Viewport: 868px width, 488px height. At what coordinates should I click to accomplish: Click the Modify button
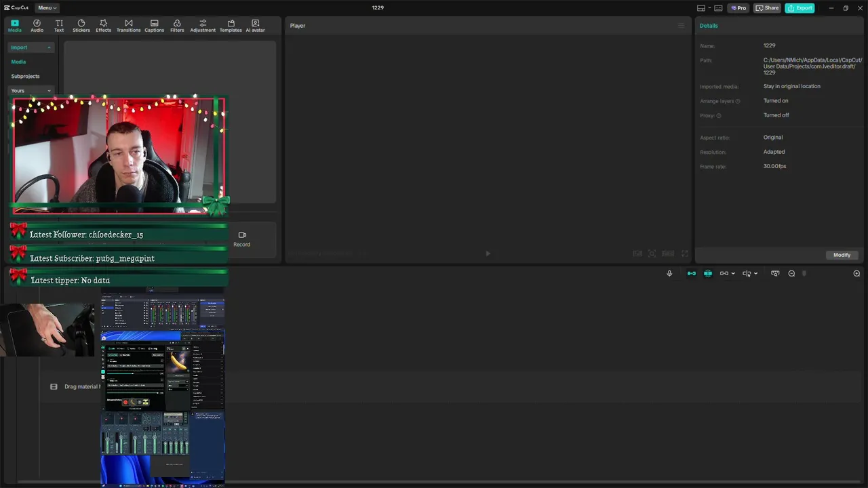click(842, 255)
